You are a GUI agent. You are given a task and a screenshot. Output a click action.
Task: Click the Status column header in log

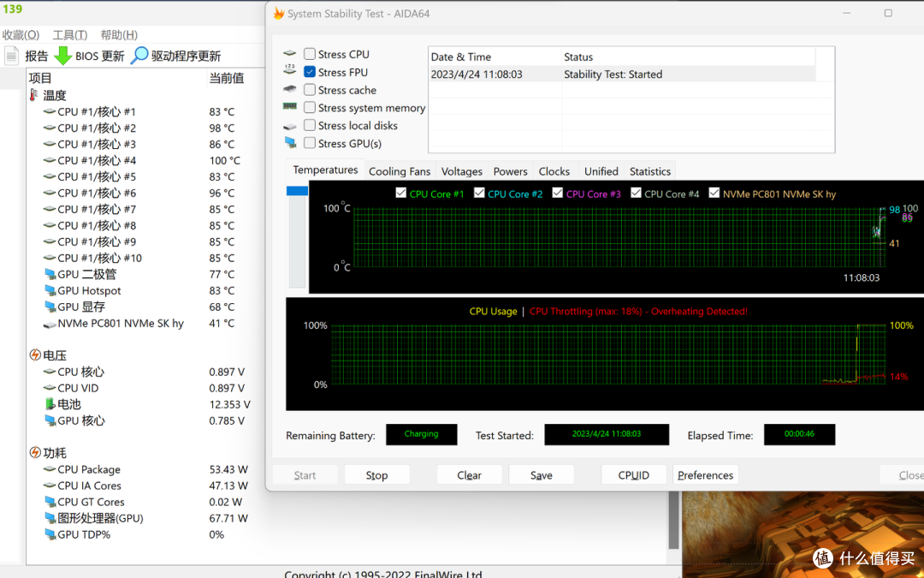688,57
